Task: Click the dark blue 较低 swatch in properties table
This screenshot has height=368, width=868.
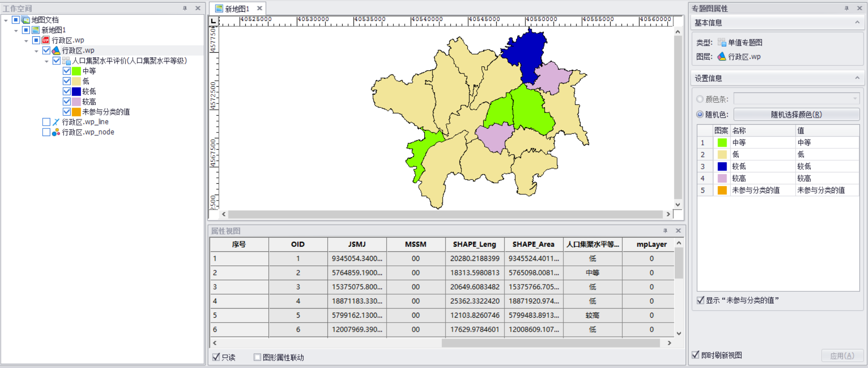Action: (x=722, y=167)
